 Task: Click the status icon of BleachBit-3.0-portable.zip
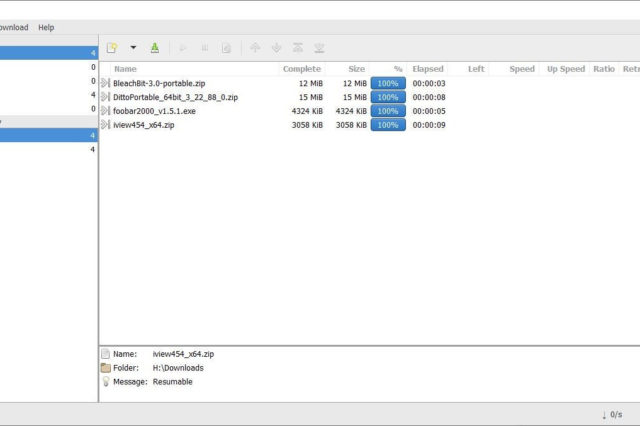(x=105, y=83)
